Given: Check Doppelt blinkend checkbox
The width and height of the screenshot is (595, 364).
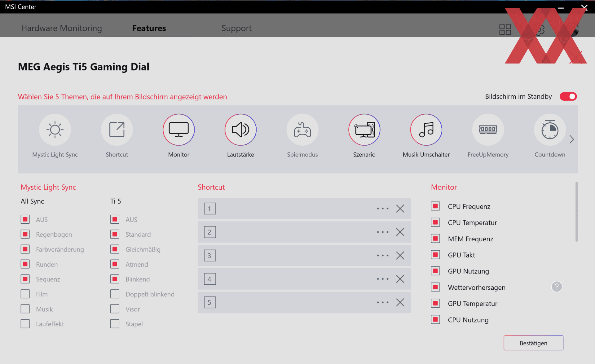Looking at the screenshot, I should point(115,294).
